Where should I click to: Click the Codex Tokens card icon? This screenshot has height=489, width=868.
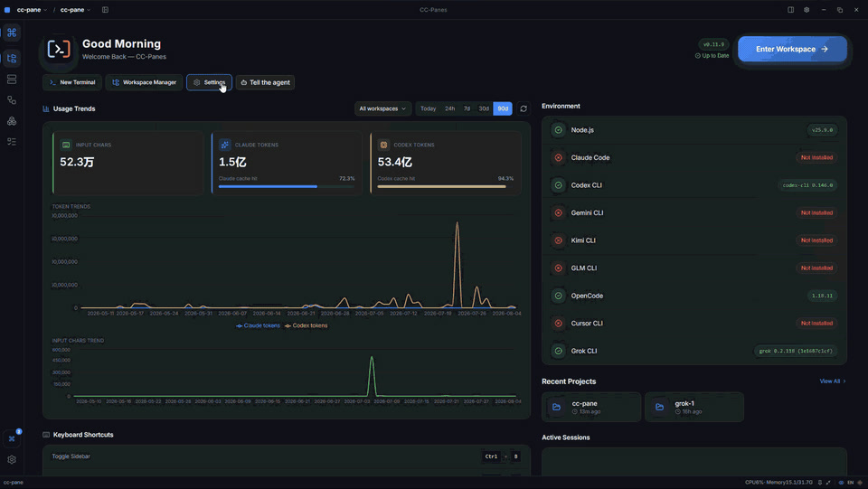point(383,145)
